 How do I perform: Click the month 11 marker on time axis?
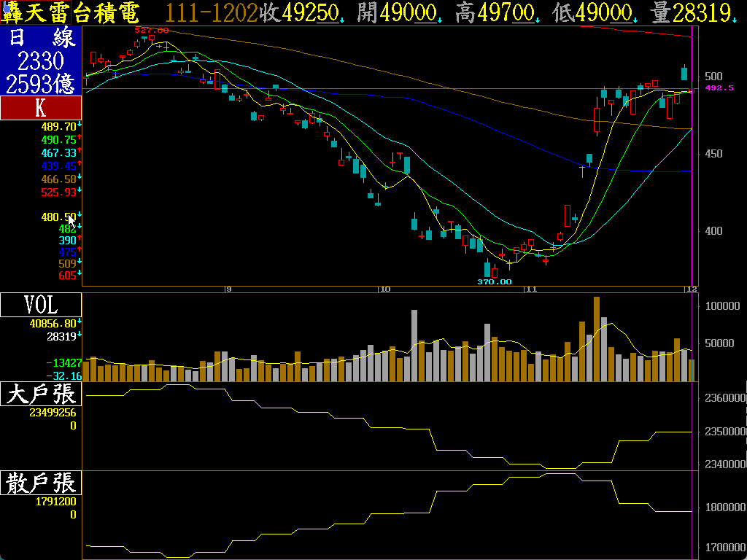pos(530,289)
